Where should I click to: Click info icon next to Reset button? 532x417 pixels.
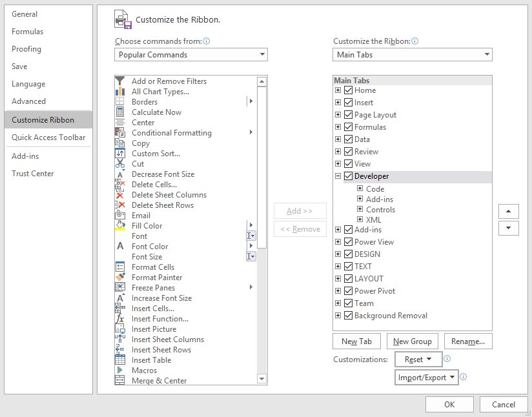click(447, 359)
